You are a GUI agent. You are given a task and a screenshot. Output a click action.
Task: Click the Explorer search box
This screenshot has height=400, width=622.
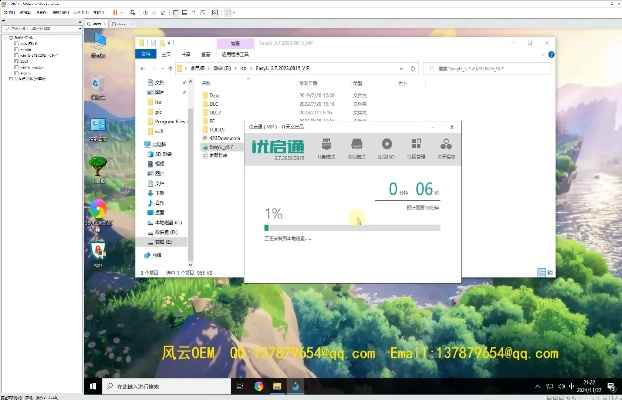487,69
